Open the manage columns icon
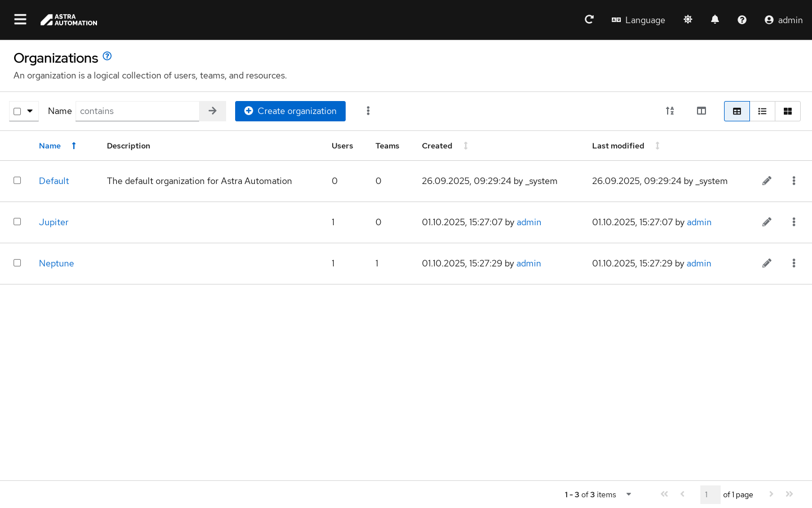Viewport: 812px width, 508px height. [701, 111]
